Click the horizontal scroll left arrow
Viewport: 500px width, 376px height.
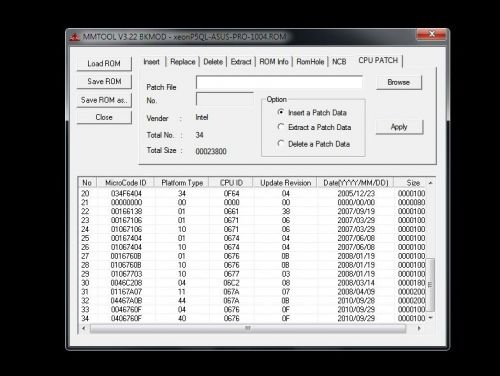click(84, 328)
